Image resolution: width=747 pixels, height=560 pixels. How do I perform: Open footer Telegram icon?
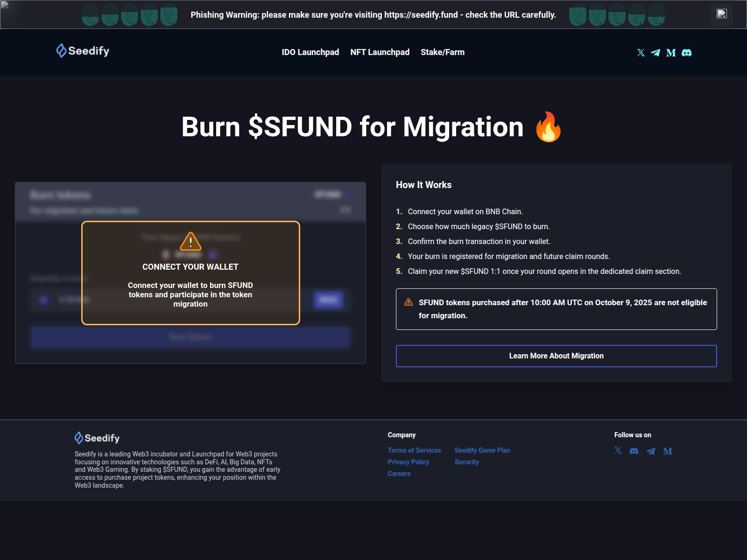point(651,451)
